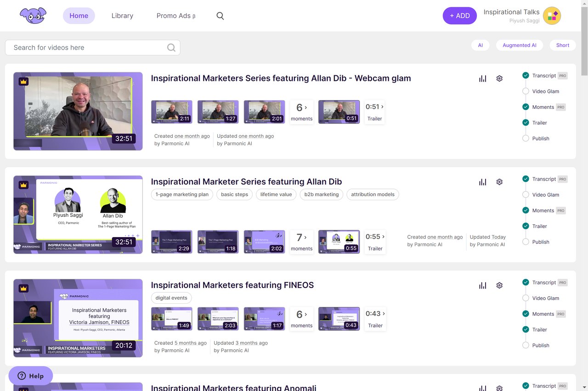Toggle Transcript checkmark for FINEOS video
Screen dimensions: 588x391
[526, 283]
